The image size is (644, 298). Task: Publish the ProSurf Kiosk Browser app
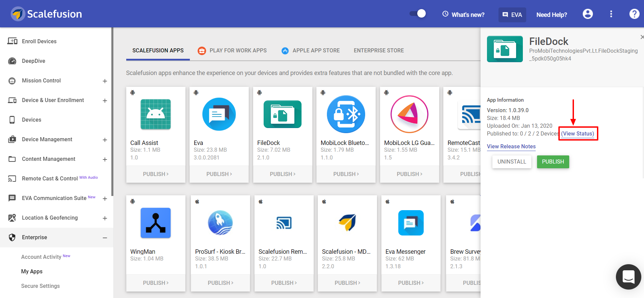(220, 283)
